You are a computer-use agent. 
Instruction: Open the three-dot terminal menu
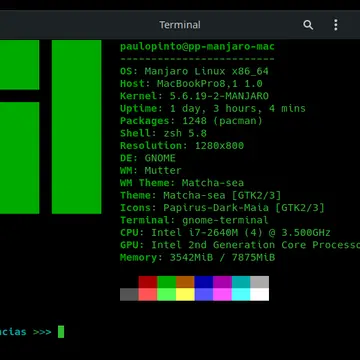(336, 25)
